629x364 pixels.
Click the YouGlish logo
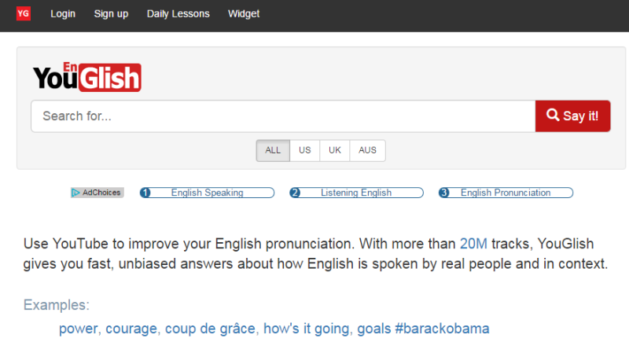click(87, 77)
